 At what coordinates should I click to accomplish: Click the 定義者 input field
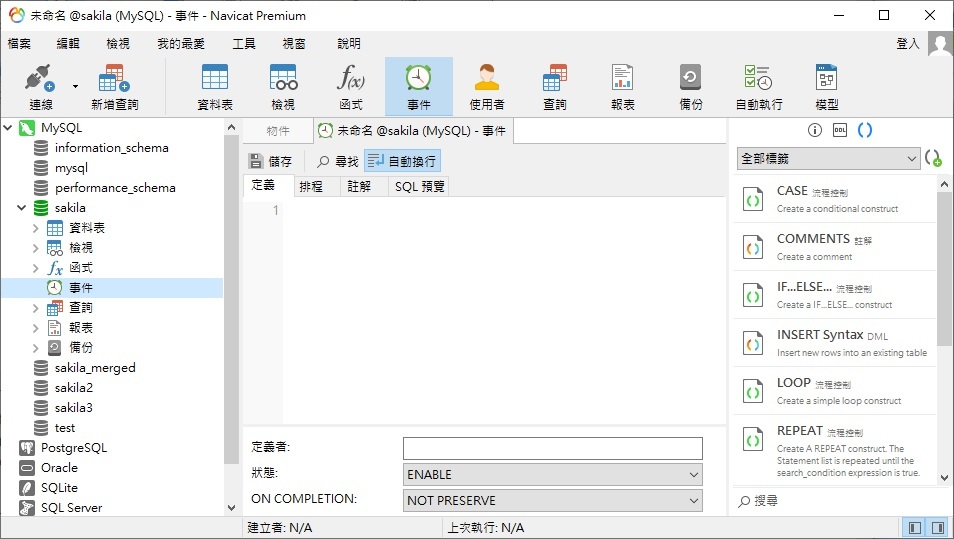(x=553, y=448)
